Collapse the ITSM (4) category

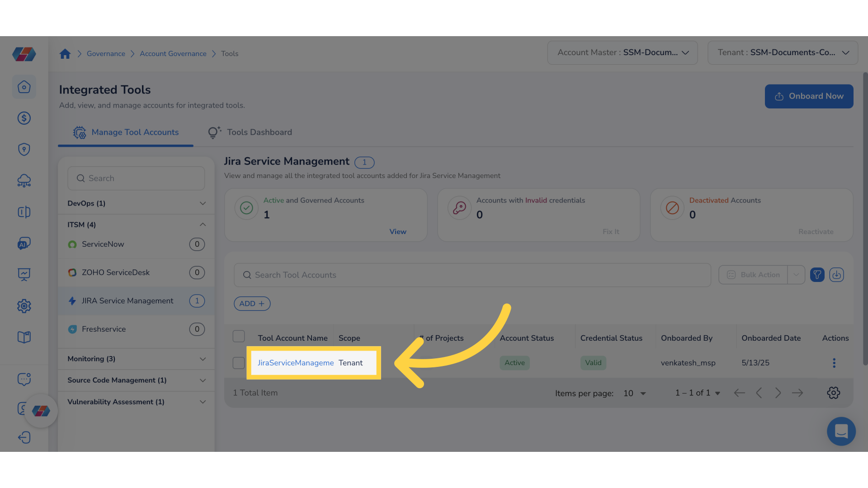click(x=136, y=225)
